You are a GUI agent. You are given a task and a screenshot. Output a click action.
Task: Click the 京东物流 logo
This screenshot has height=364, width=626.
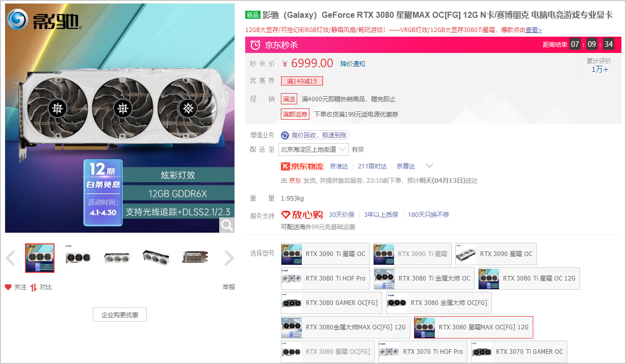coord(302,166)
